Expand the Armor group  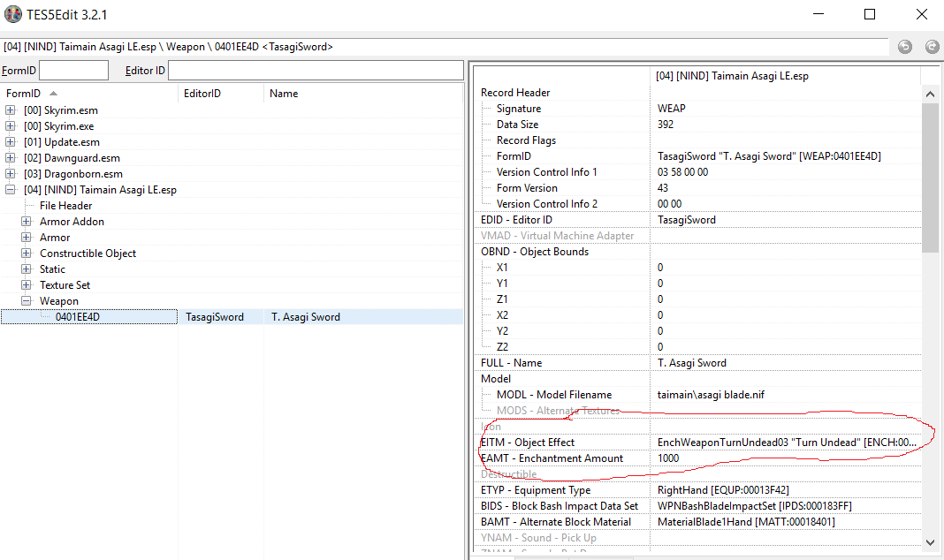coord(27,237)
